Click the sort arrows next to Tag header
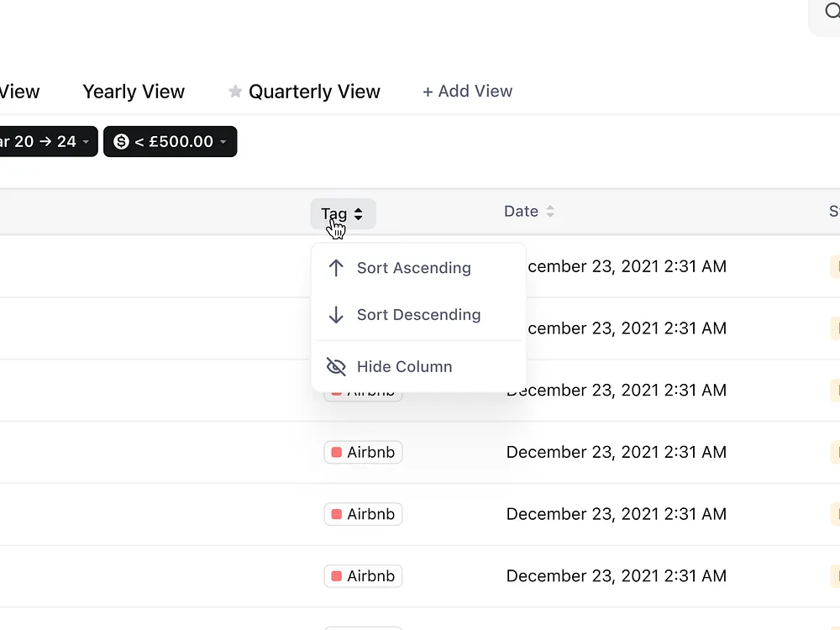The width and height of the screenshot is (840, 630). coord(359,214)
